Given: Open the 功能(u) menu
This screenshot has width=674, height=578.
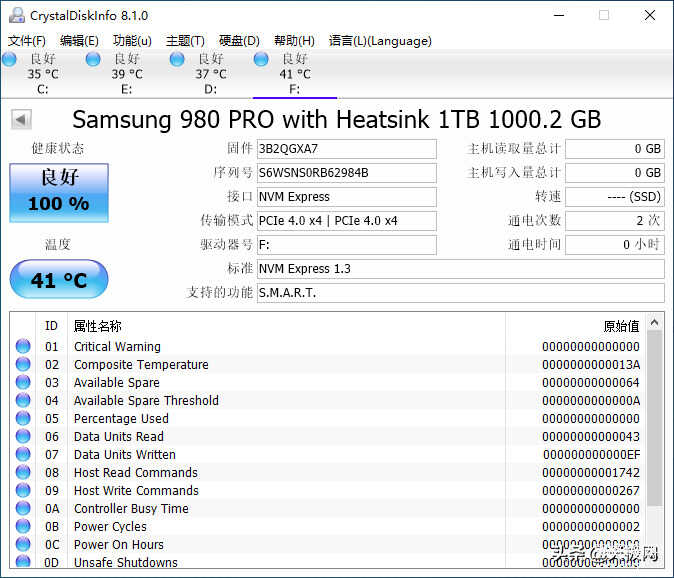Looking at the screenshot, I should pos(132,41).
